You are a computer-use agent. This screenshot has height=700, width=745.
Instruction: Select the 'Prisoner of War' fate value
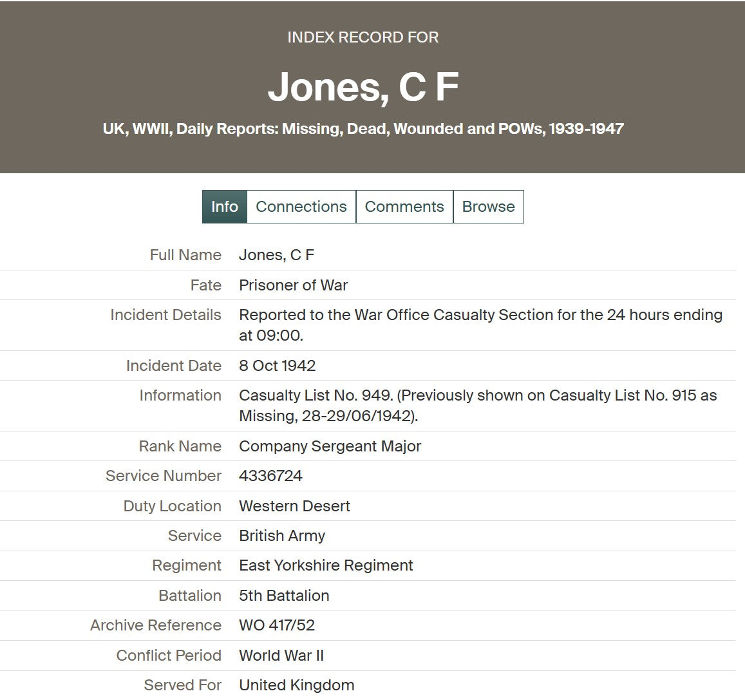(293, 285)
